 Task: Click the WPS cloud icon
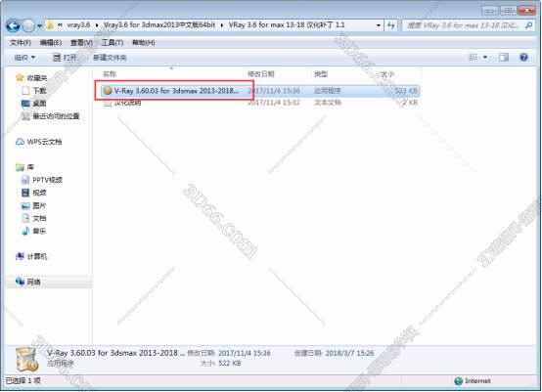20,142
